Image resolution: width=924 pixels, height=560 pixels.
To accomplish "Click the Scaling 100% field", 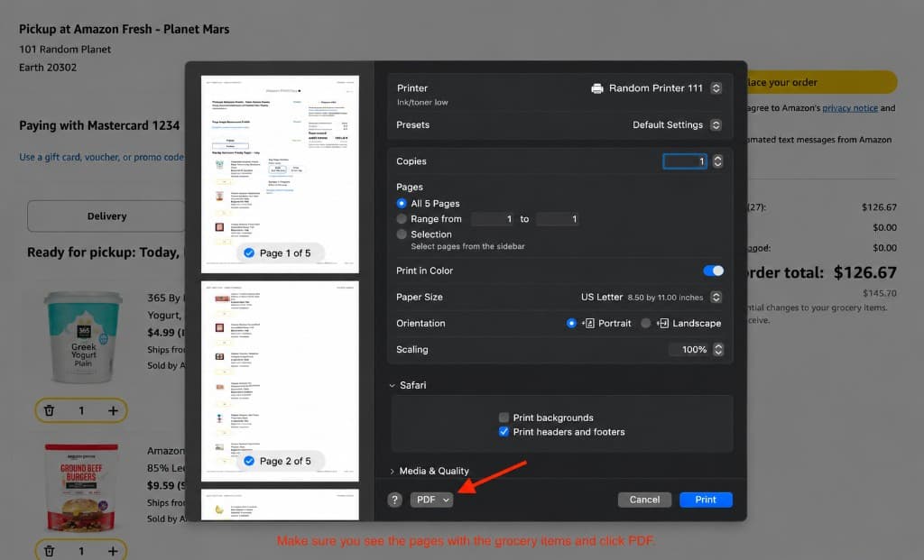I will pyautogui.click(x=688, y=349).
